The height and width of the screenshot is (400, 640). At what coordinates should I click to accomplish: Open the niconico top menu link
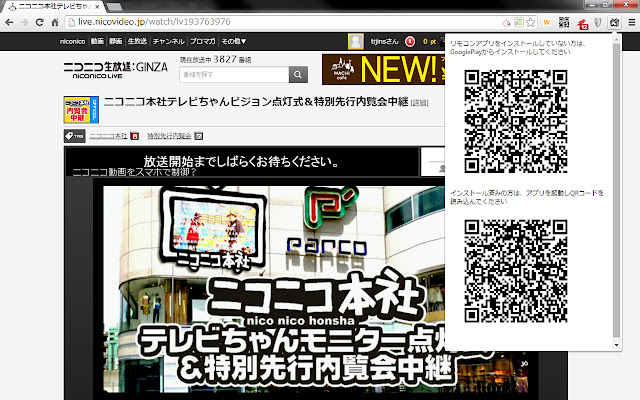point(72,42)
